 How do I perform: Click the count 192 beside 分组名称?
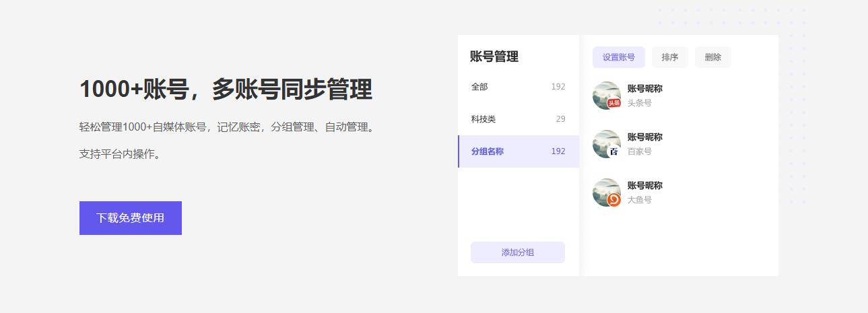[x=558, y=151]
